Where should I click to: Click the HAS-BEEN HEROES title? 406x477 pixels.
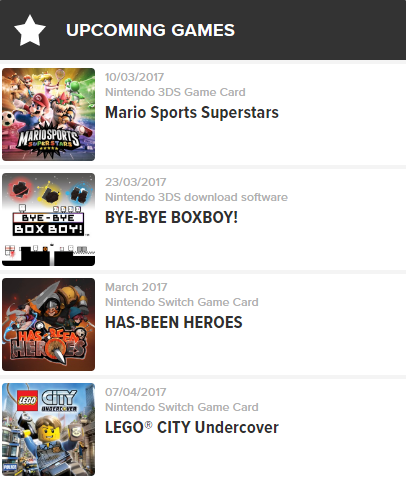tap(174, 322)
